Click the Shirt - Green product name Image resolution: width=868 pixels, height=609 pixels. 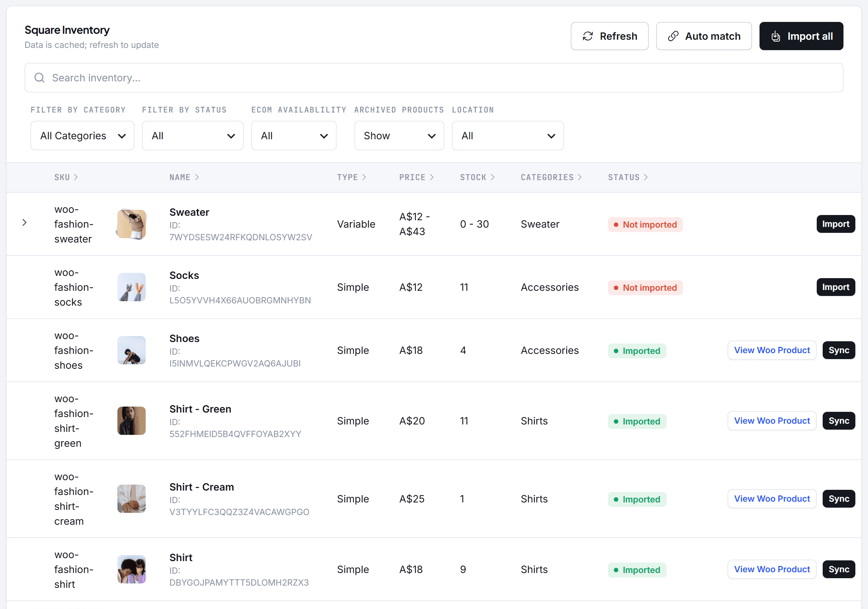pyautogui.click(x=200, y=409)
